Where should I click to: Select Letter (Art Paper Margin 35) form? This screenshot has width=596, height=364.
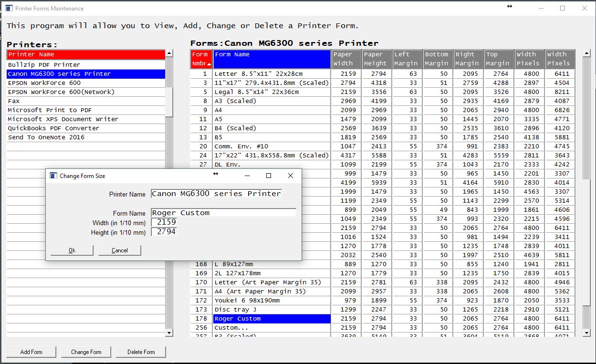[272, 282]
